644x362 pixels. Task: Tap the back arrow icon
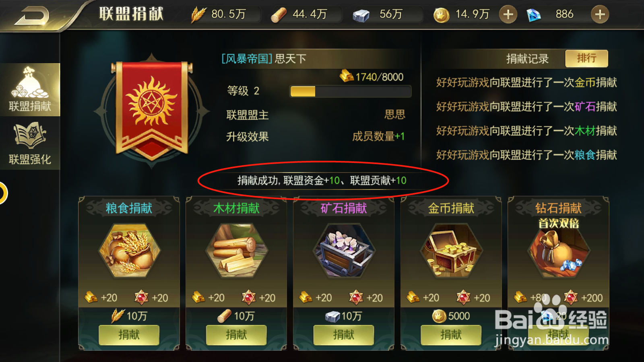32,16
